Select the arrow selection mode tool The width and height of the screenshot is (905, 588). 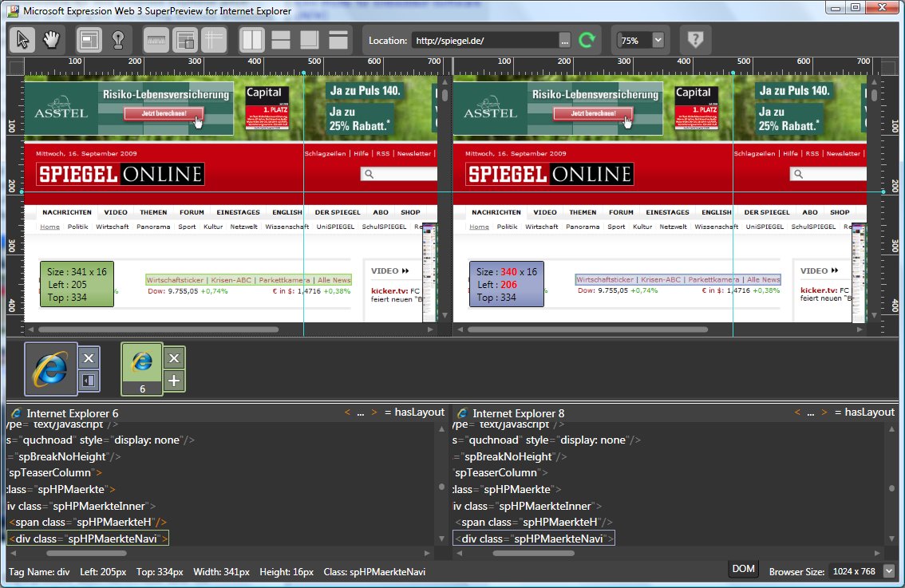tap(22, 40)
